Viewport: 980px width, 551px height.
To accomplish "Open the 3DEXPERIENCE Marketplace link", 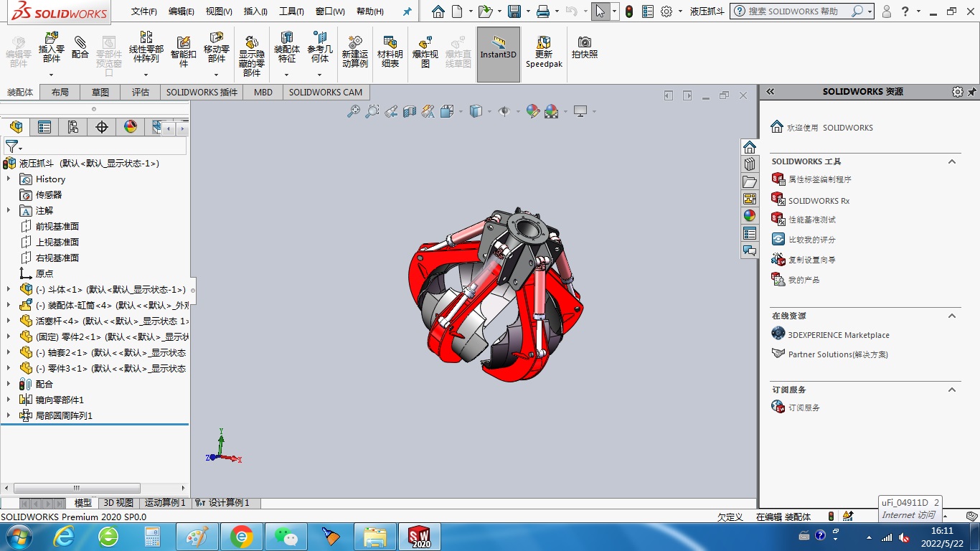I will (x=839, y=335).
